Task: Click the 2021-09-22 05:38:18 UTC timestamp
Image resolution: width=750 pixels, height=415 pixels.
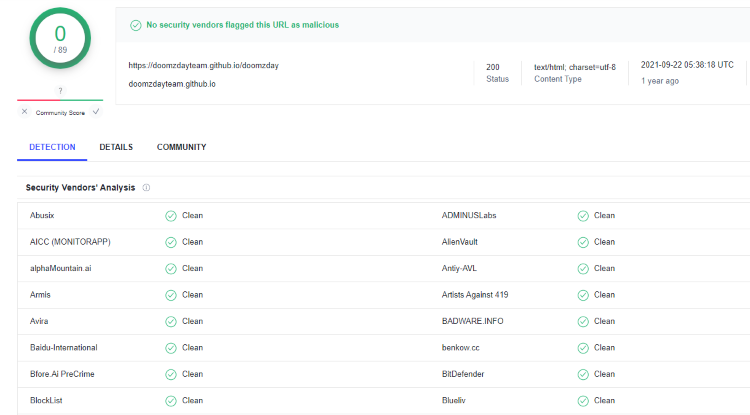Action: click(x=687, y=65)
